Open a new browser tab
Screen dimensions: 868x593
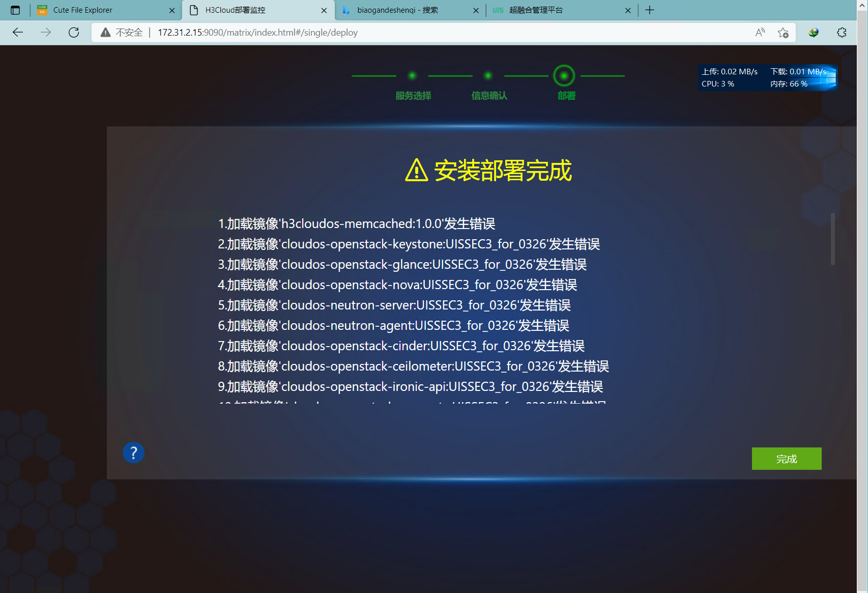point(650,10)
